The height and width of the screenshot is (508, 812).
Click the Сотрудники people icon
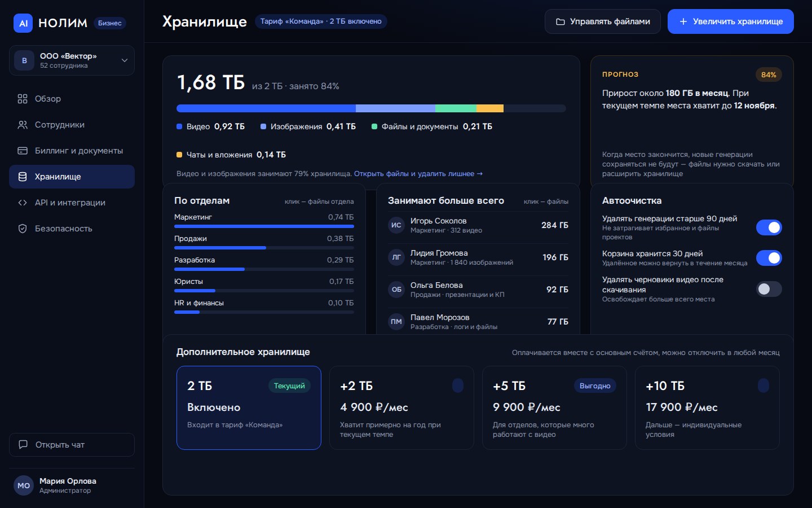23,125
